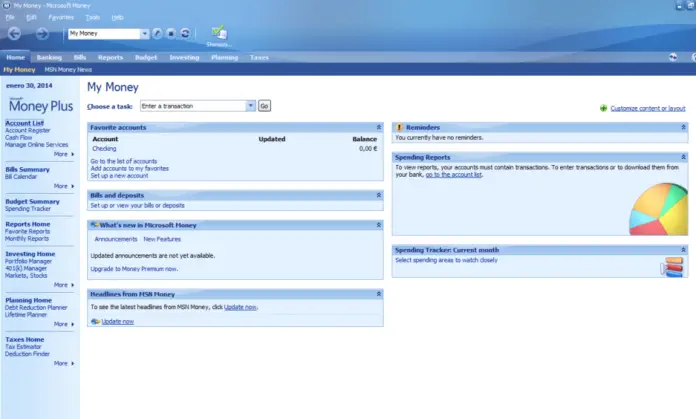
Task: Click Upgrade to Money Premium now
Action: tap(134, 269)
